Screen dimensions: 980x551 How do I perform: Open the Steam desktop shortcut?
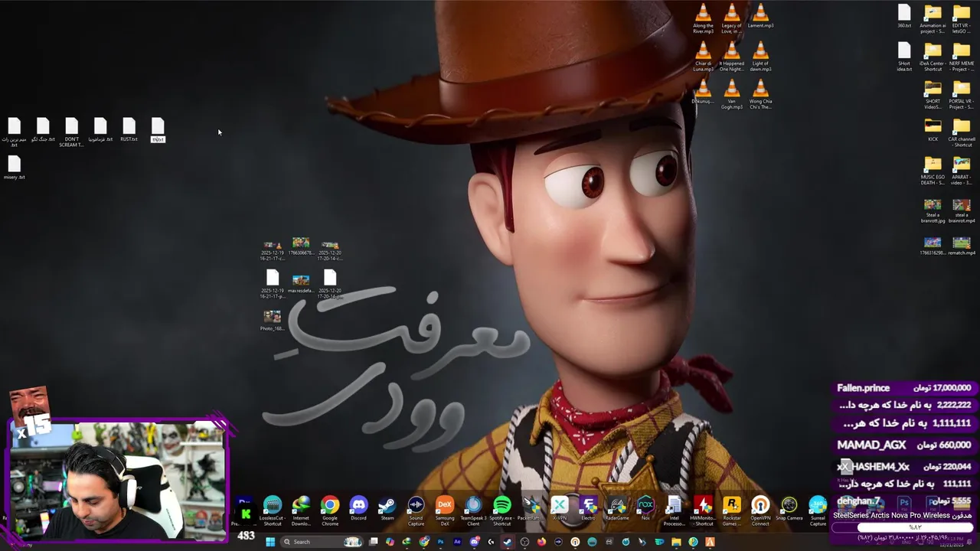387,510
